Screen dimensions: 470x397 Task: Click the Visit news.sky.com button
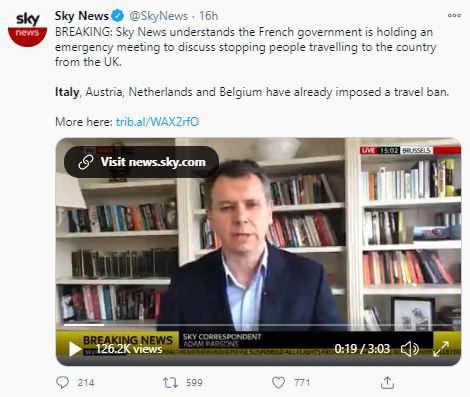click(x=141, y=162)
